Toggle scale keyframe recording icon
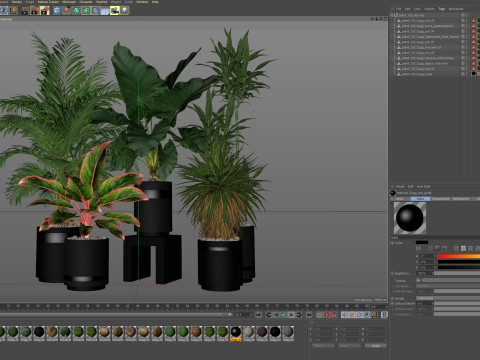The image size is (480, 360). pyautogui.click(x=351, y=315)
